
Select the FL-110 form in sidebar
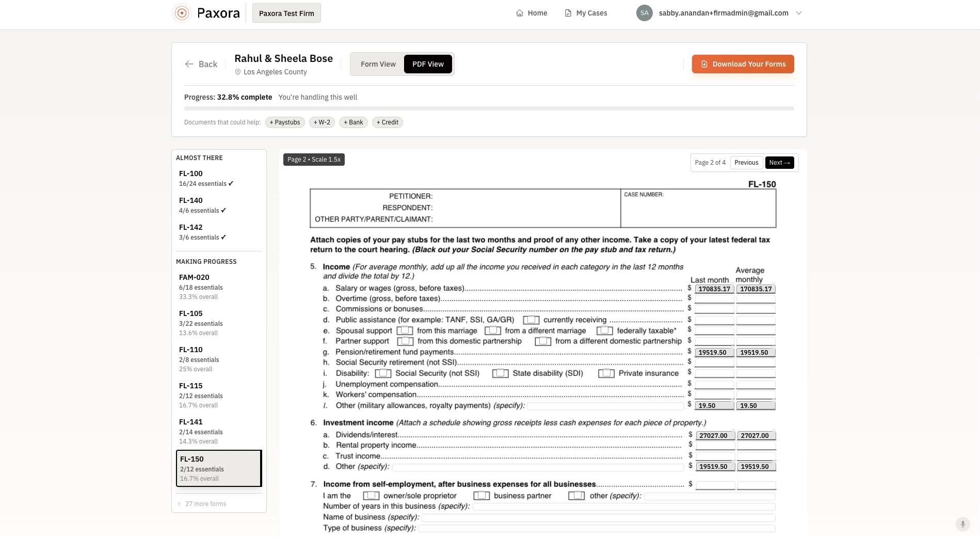[x=219, y=359]
